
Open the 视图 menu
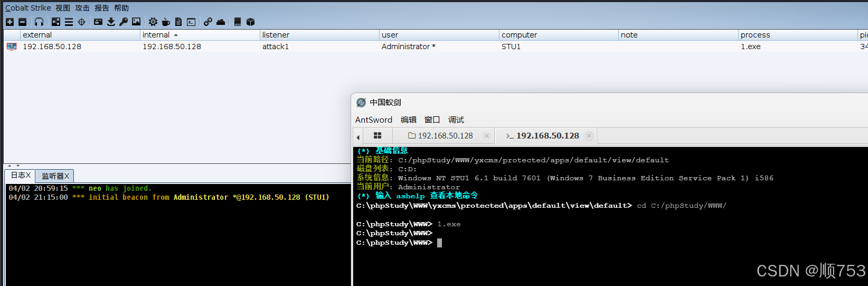click(x=63, y=8)
